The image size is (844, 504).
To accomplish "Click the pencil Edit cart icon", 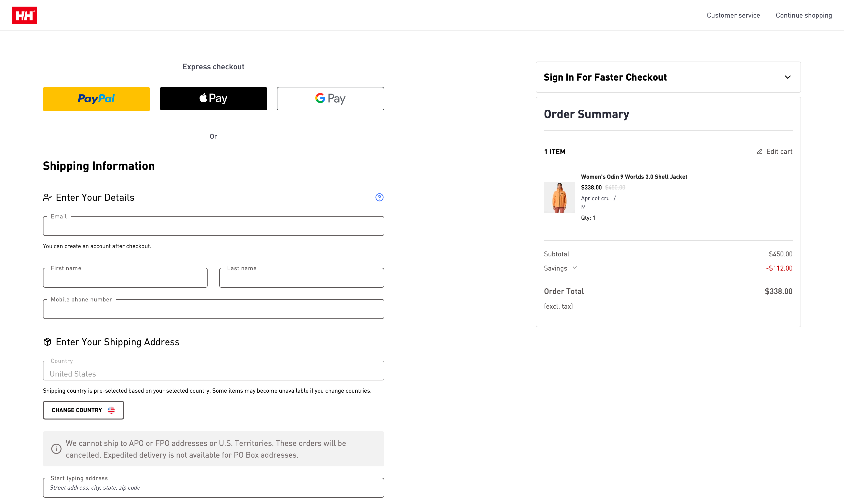I will [760, 151].
